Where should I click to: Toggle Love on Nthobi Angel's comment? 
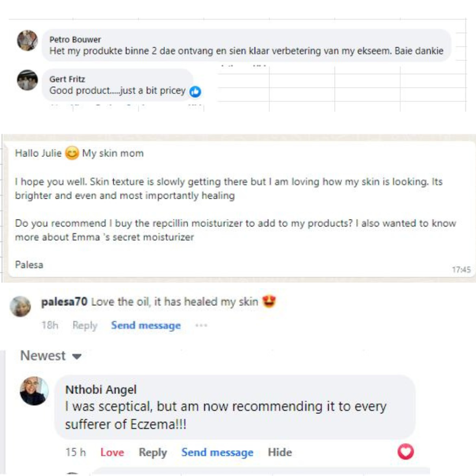tap(112, 452)
